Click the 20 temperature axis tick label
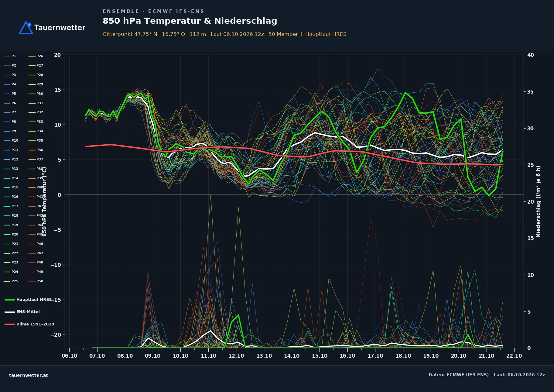The height and width of the screenshot is (392, 554). click(x=57, y=55)
